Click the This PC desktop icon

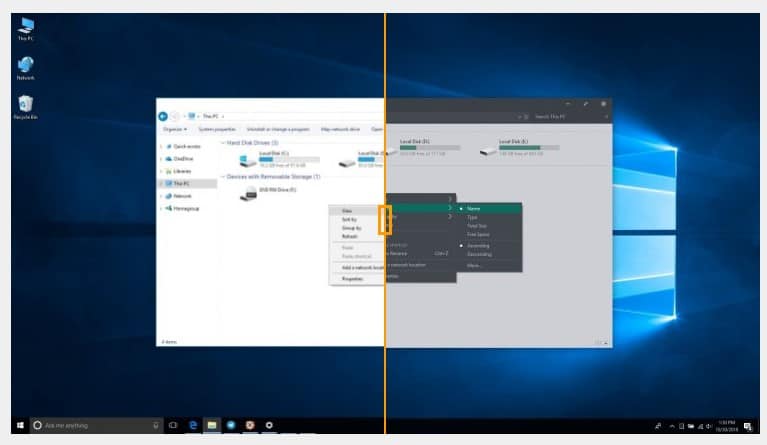[25, 26]
